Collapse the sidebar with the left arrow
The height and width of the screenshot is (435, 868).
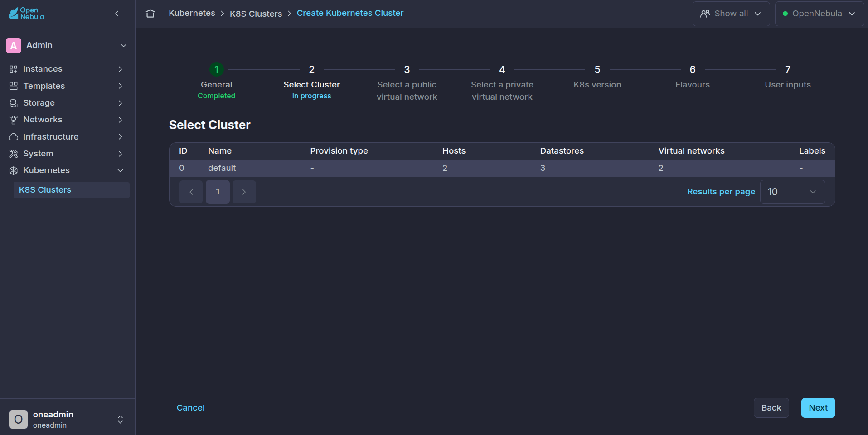tap(117, 14)
